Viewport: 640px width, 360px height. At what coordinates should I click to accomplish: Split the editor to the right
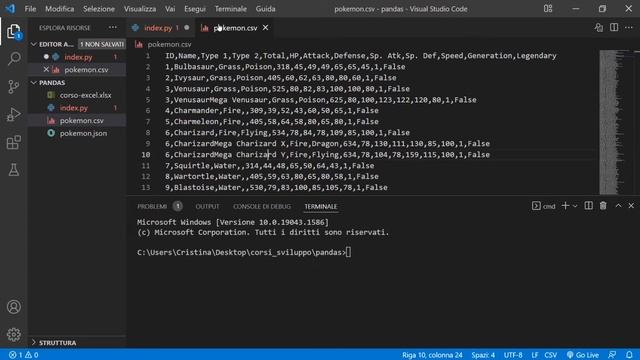[614, 28]
